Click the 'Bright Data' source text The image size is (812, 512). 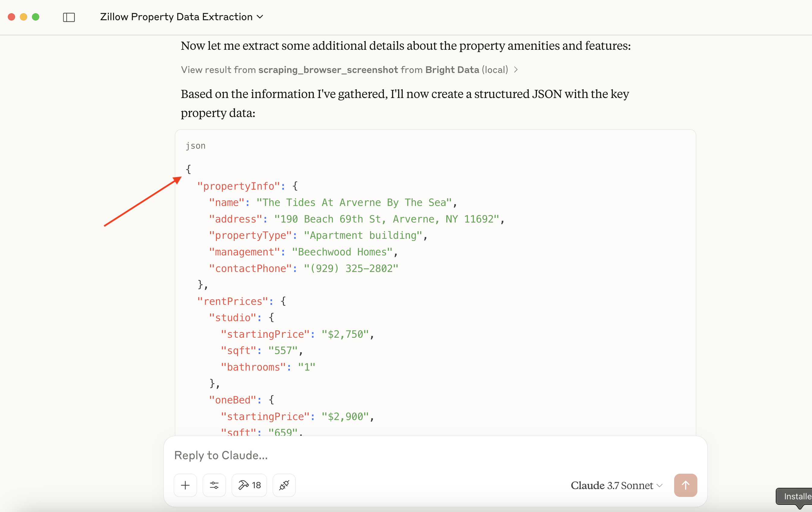coord(452,70)
